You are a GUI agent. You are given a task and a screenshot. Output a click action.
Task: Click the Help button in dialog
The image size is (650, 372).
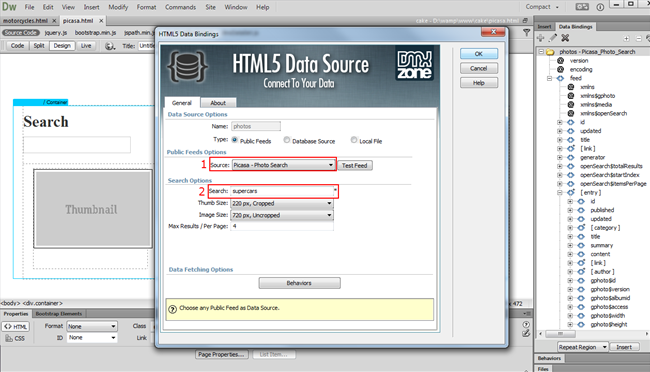tap(479, 83)
